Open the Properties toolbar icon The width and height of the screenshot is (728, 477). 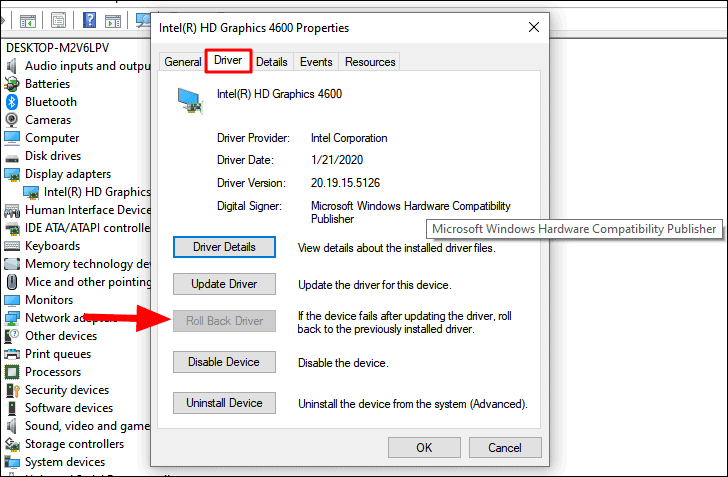point(58,20)
